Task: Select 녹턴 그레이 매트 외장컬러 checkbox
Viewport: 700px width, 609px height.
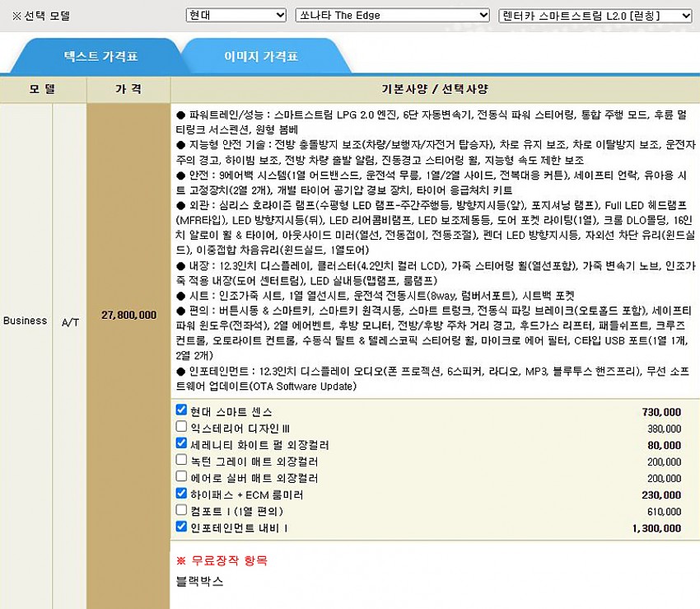Action: pyautogui.click(x=182, y=460)
